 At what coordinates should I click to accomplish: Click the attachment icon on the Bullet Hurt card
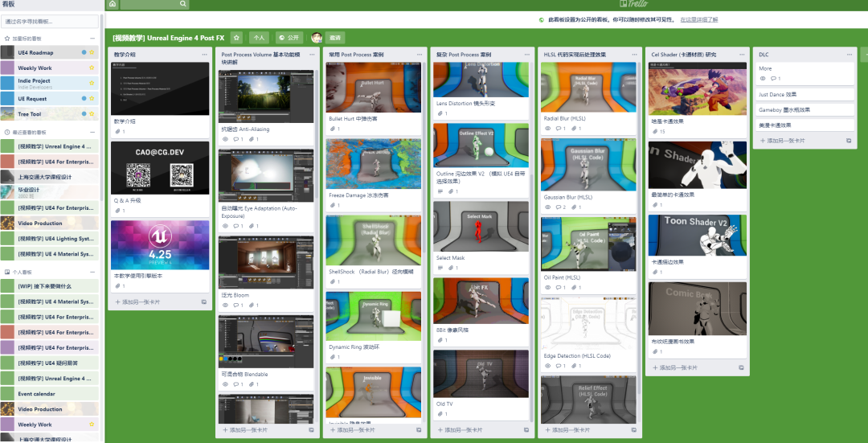[x=332, y=129]
